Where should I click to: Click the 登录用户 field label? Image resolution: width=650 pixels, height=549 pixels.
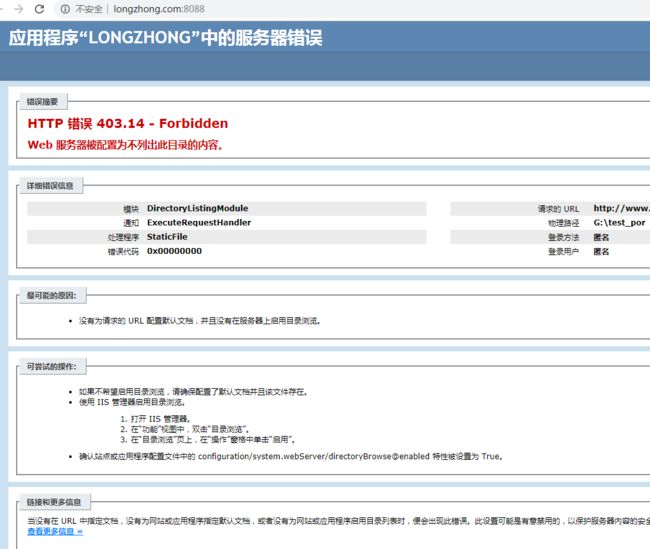(563, 252)
